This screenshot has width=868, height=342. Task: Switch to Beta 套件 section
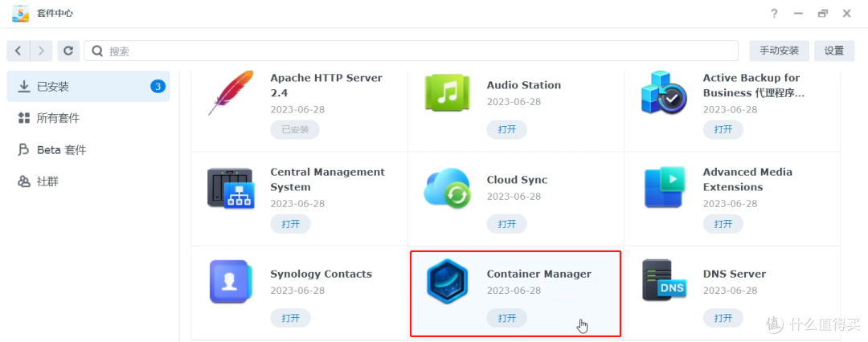[x=61, y=150]
